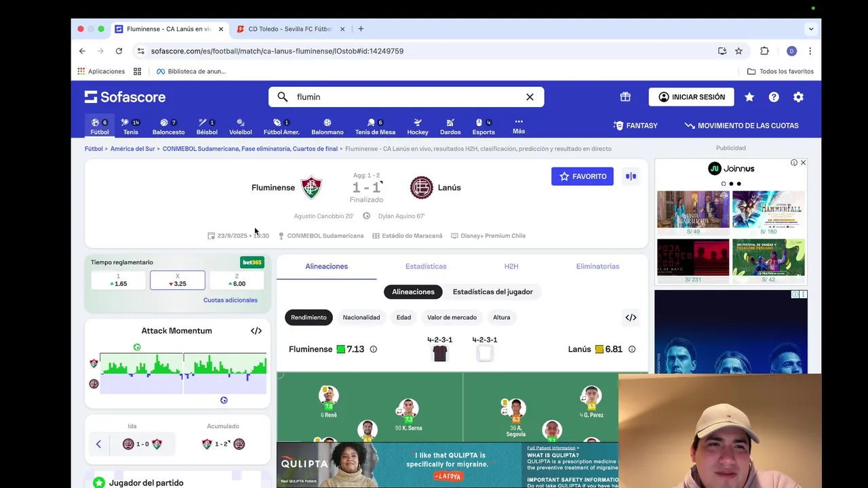Select the Edad filter chip
This screenshot has height=488, width=868.
pyautogui.click(x=403, y=317)
